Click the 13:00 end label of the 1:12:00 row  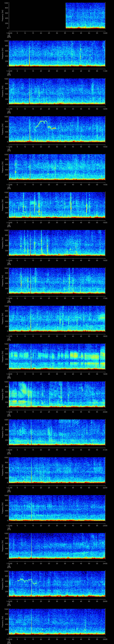point(105,147)
